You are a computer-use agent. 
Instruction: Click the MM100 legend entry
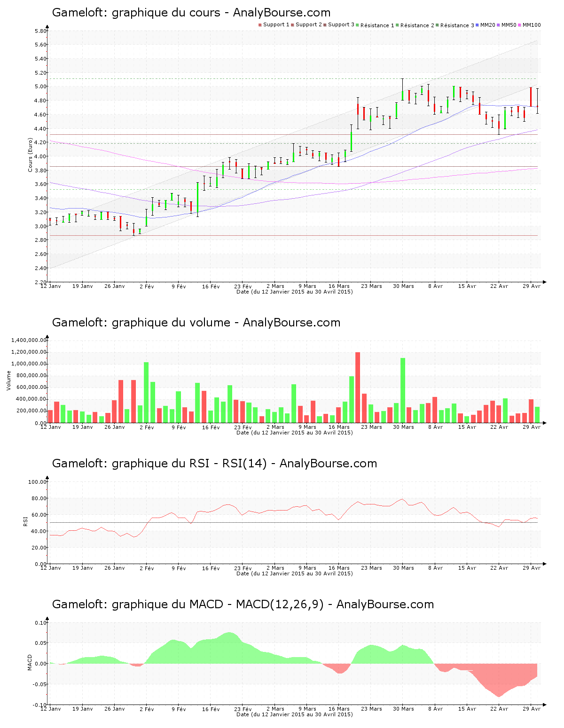coord(530,25)
